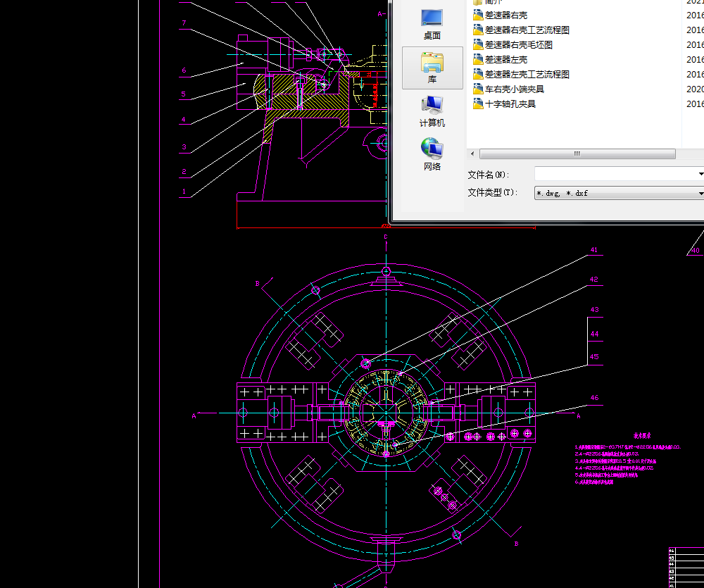Select part number 4 label in the section view
The width and height of the screenshot is (704, 588).
click(x=183, y=120)
